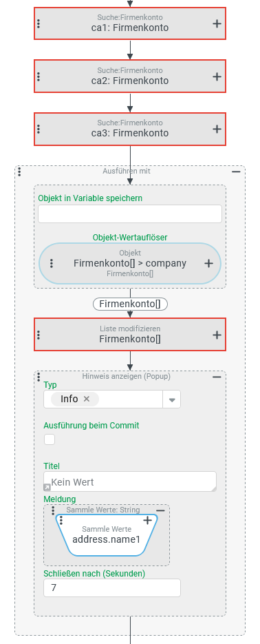Select the Firmenkonto[] connector label pill
The width and height of the screenshot is (260, 644).
tap(131, 304)
